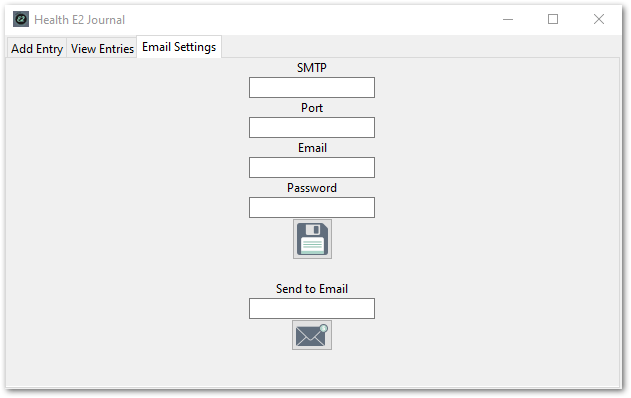The image size is (631, 398).
Task: Focus the SMTP input field
Action: tap(312, 87)
